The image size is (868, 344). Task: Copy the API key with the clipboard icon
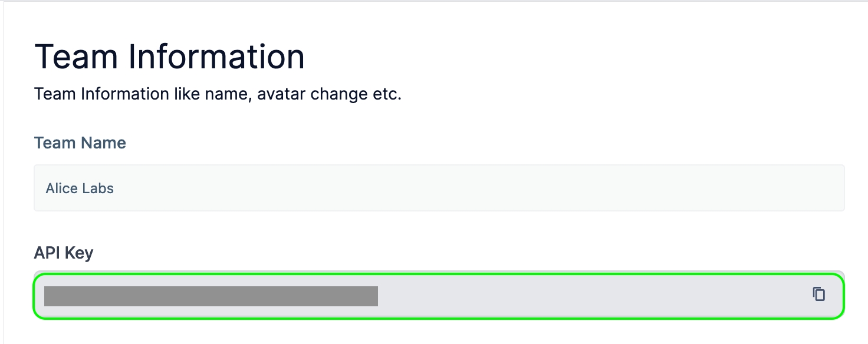click(x=818, y=294)
